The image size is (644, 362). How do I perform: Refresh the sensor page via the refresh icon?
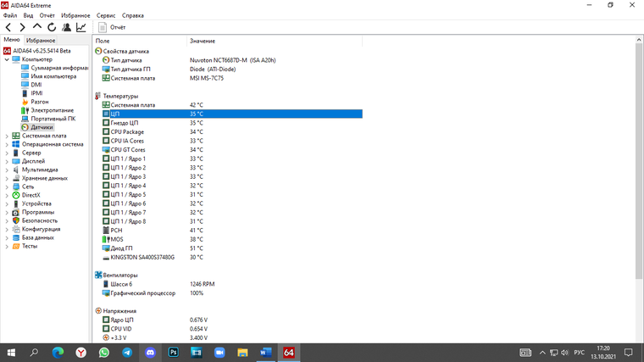(x=52, y=27)
